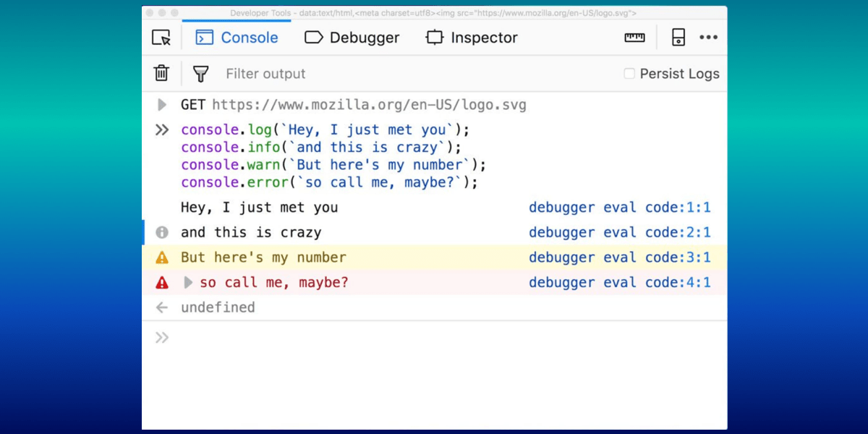Viewport: 868px width, 434px height.
Task: Select the highlighted info message left marker
Action: tap(142, 232)
